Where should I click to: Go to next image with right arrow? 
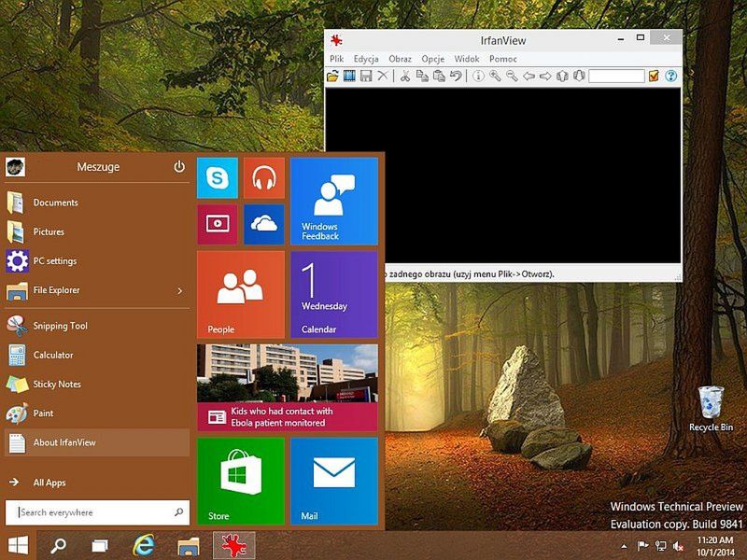click(545, 76)
